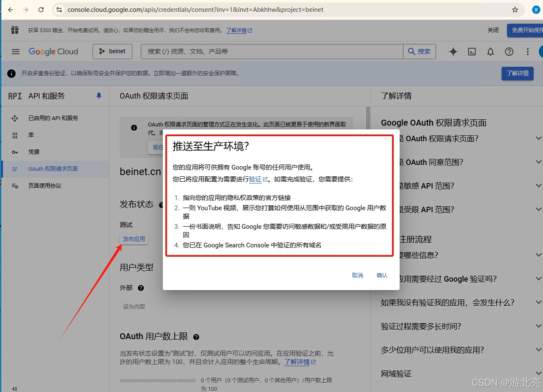This screenshot has width=543, height=392.
Task: Click the search input field
Action: (x=272, y=51)
